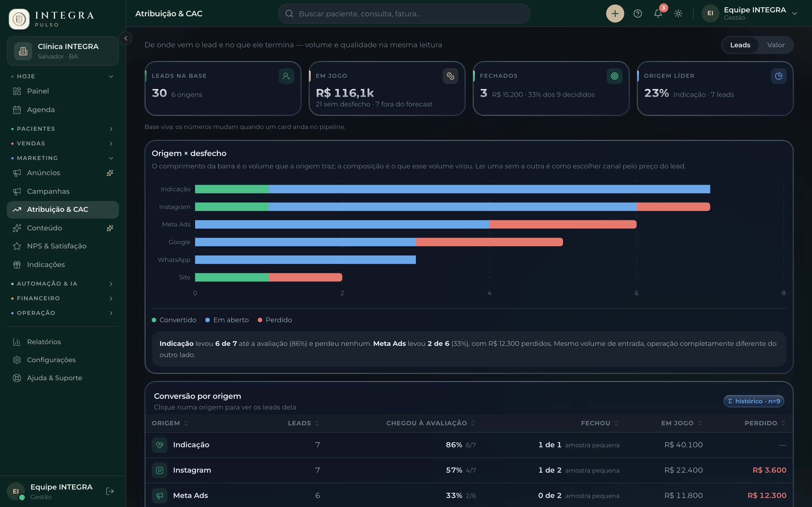
Task: Toggle the light/dark theme sun icon
Action: tap(678, 14)
